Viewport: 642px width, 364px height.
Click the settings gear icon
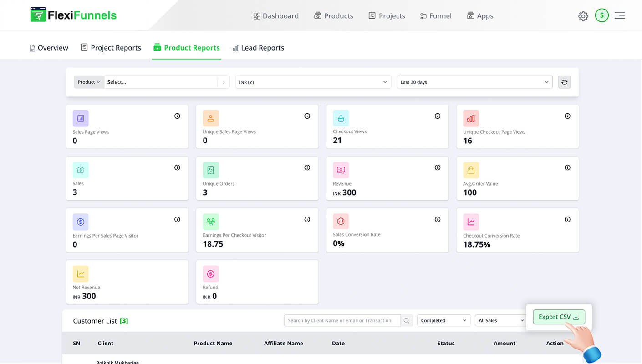coord(583,16)
